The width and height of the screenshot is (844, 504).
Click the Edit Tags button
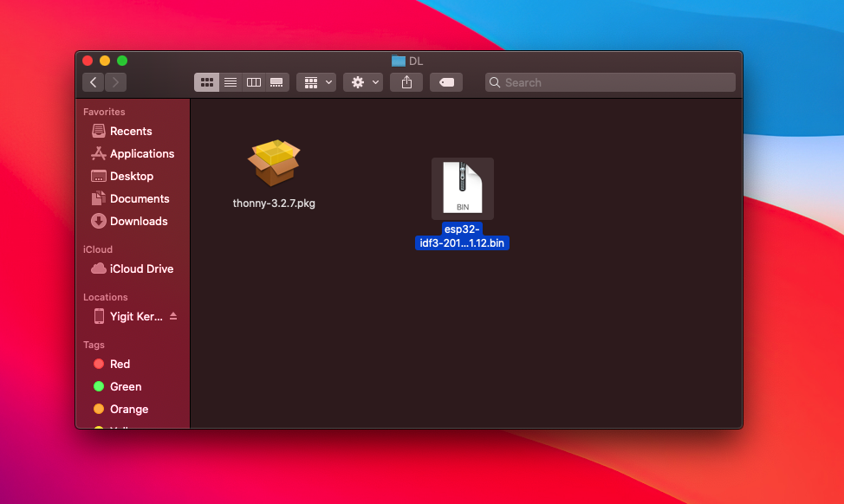(x=446, y=82)
